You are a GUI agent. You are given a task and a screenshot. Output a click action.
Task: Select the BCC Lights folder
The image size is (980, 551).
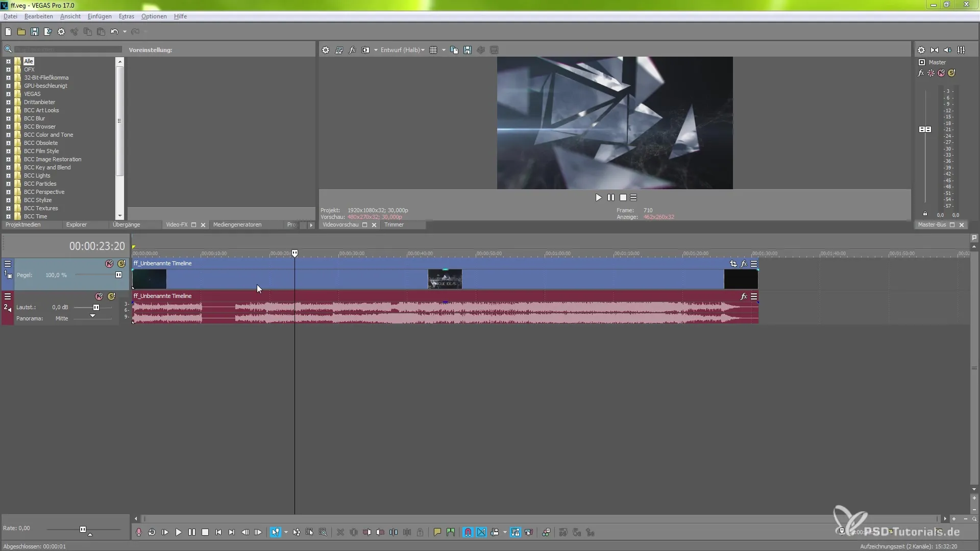coord(37,176)
